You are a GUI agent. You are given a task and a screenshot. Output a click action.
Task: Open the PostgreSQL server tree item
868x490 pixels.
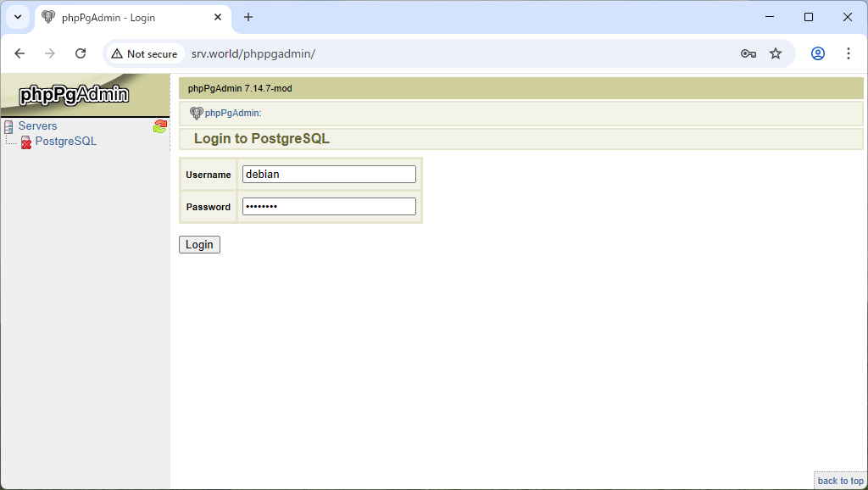[66, 142]
